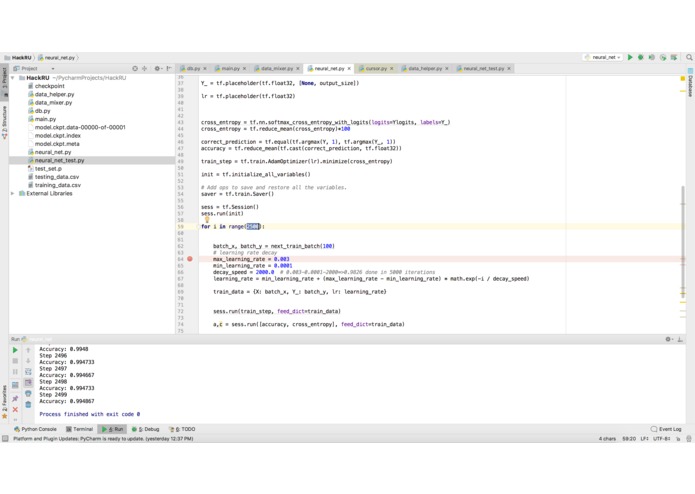Open the Database side tool window
695x494 pixels.
pos(690,82)
